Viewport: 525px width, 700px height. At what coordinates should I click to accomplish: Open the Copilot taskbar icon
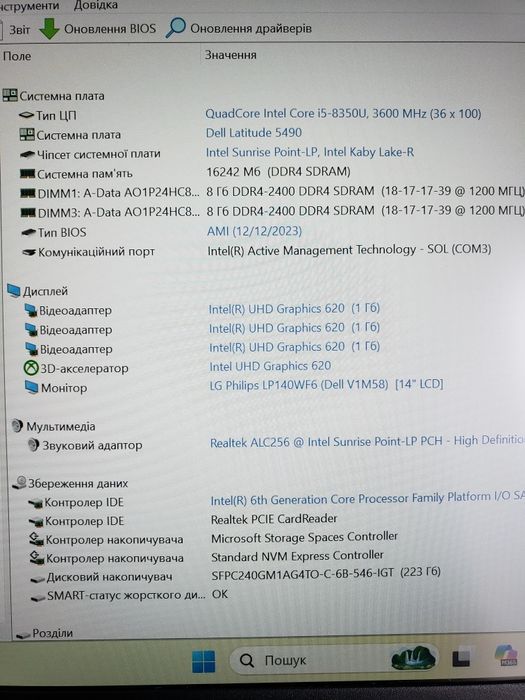coord(506,657)
